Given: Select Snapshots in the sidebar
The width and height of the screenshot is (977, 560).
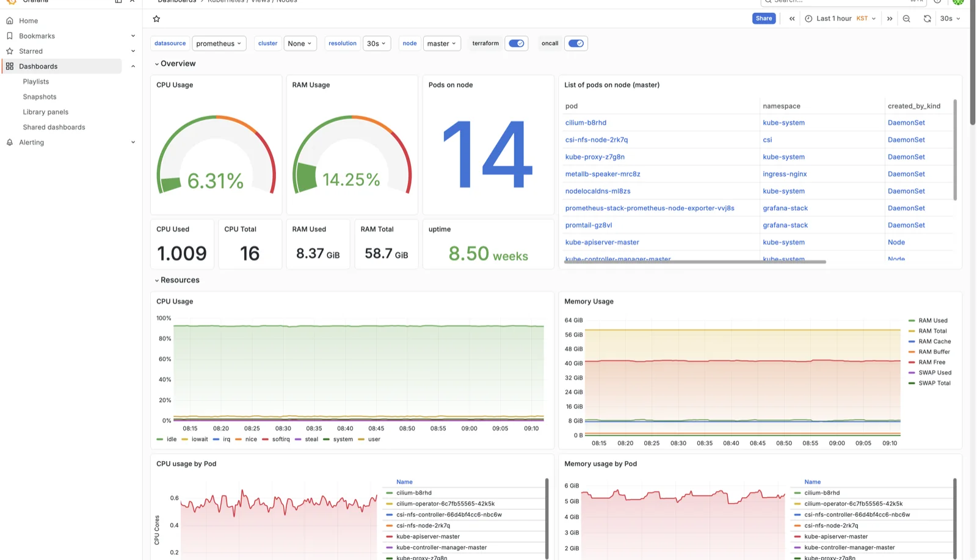Looking at the screenshot, I should pyautogui.click(x=39, y=96).
